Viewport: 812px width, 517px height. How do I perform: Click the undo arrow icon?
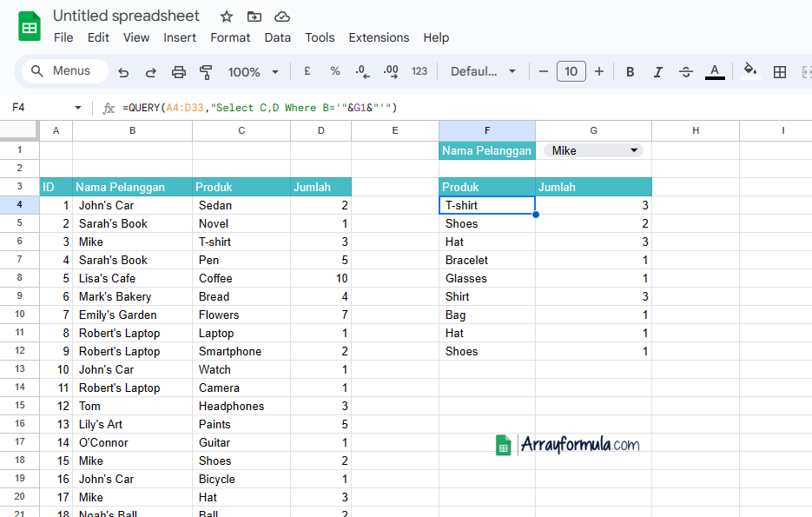(123, 72)
